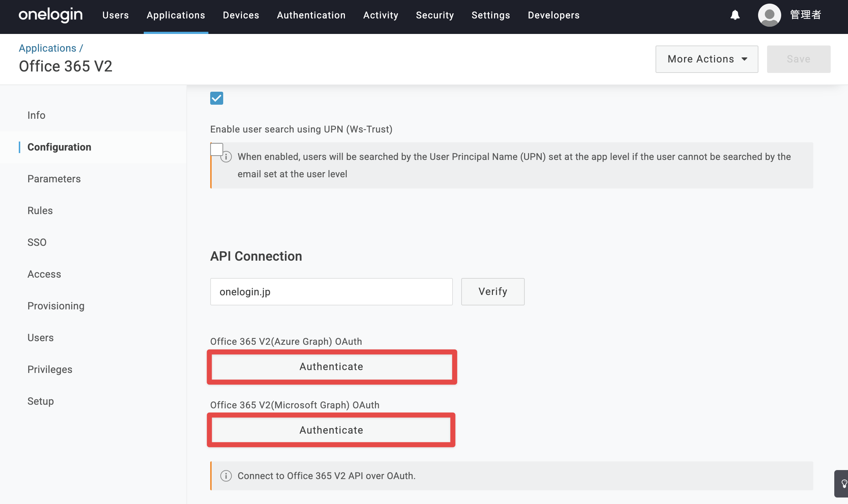Click the Office 365 V2(Azure Graph) OAuth label
848x504 pixels.
pos(286,342)
